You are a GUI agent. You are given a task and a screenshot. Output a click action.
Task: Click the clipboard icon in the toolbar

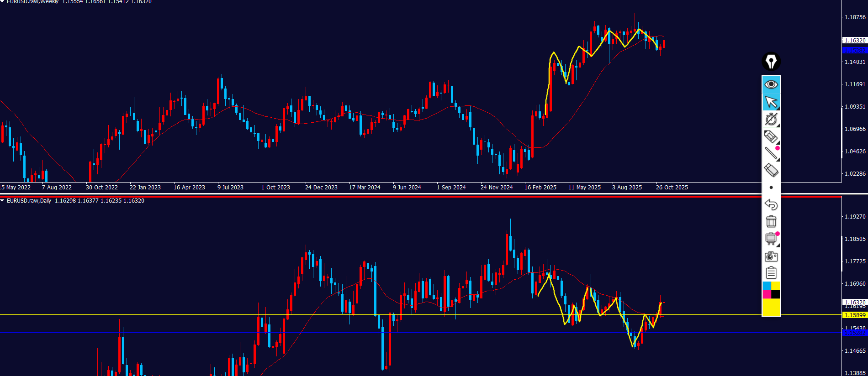tap(771, 273)
